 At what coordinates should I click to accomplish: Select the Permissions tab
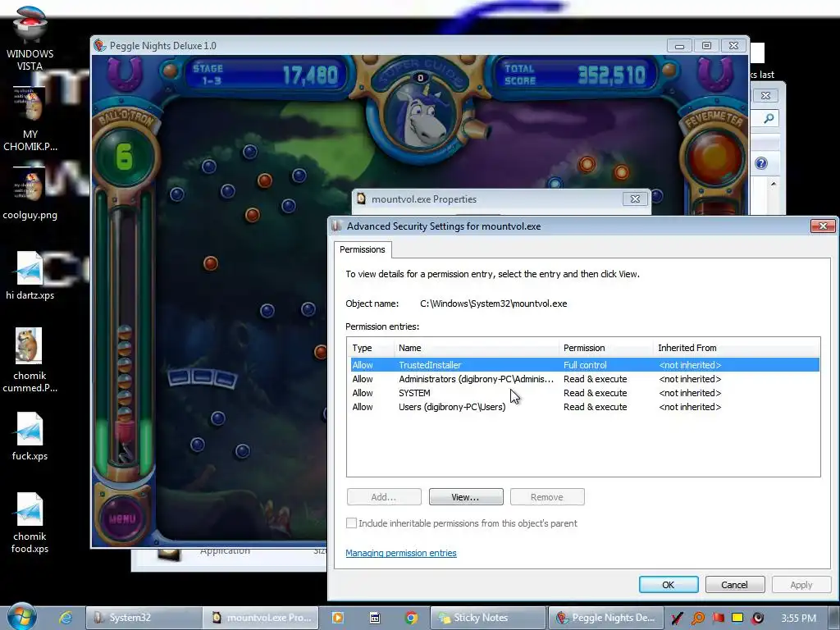[362, 249]
